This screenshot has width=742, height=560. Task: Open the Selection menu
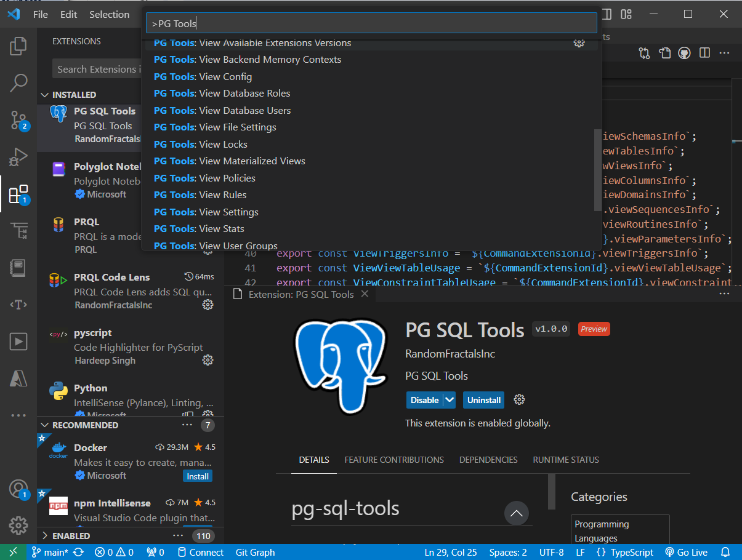point(110,14)
